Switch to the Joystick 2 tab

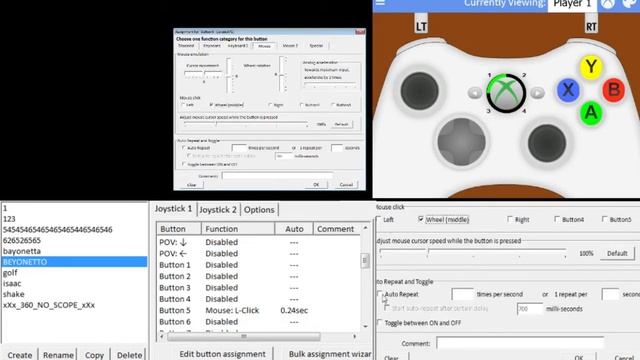pos(218,210)
